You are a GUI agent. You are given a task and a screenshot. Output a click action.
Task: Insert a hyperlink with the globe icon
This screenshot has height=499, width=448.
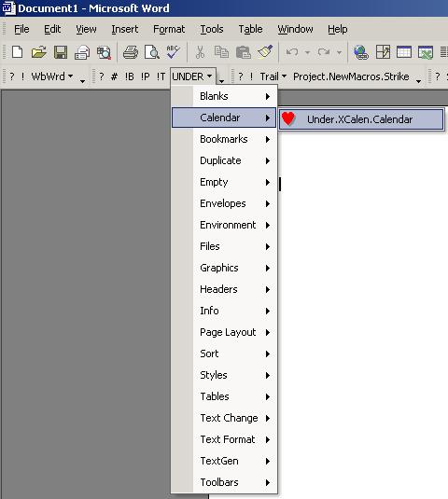click(x=361, y=52)
